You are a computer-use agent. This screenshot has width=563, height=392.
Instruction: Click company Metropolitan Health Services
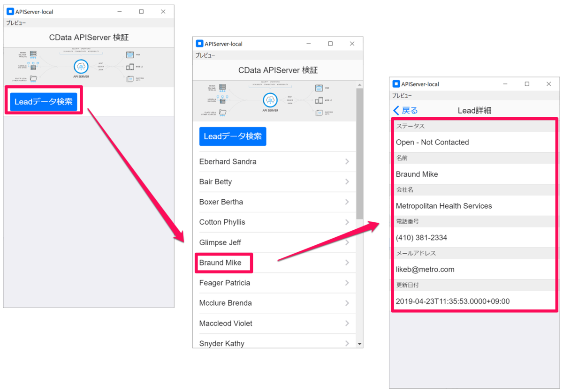tap(444, 206)
